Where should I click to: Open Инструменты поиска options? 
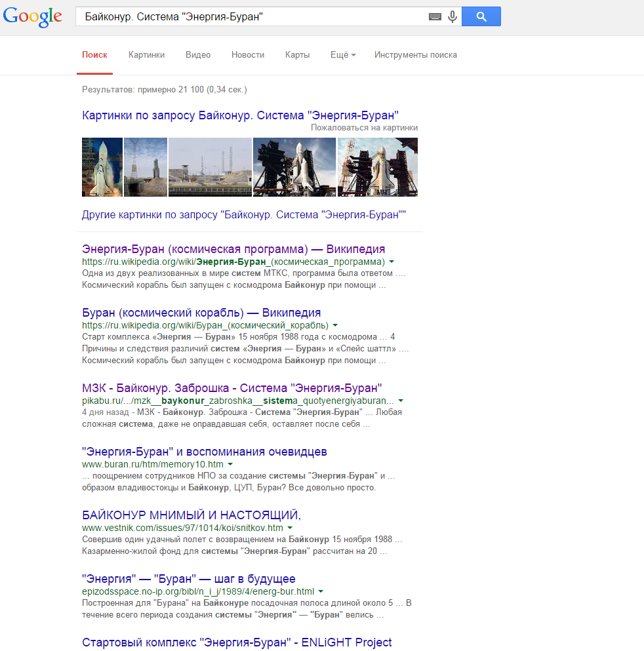[415, 55]
